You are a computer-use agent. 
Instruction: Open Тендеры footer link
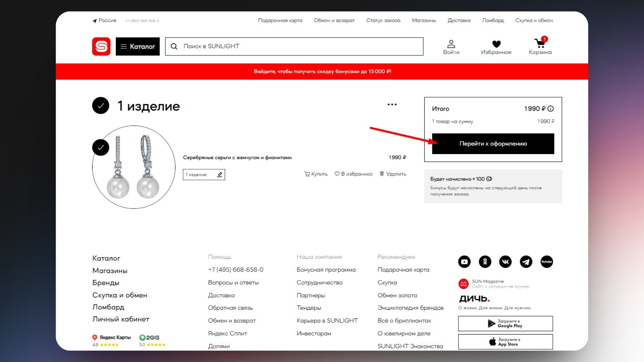[309, 308]
